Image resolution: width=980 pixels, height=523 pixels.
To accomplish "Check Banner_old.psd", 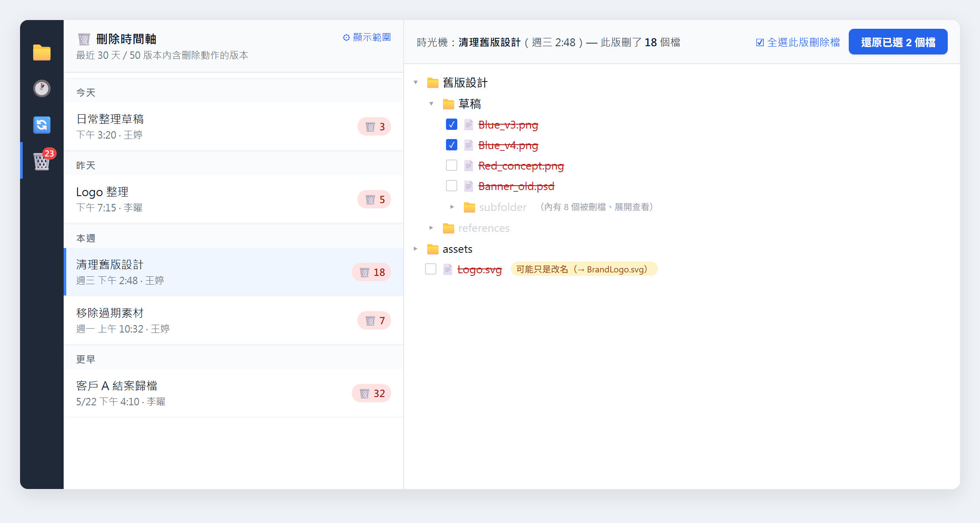I will [452, 186].
